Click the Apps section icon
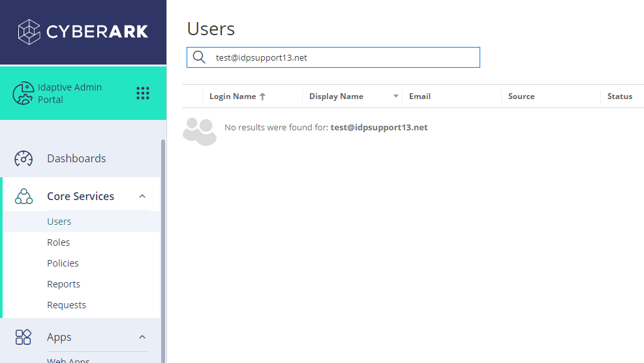Screen dimensions: 644x363 23,337
